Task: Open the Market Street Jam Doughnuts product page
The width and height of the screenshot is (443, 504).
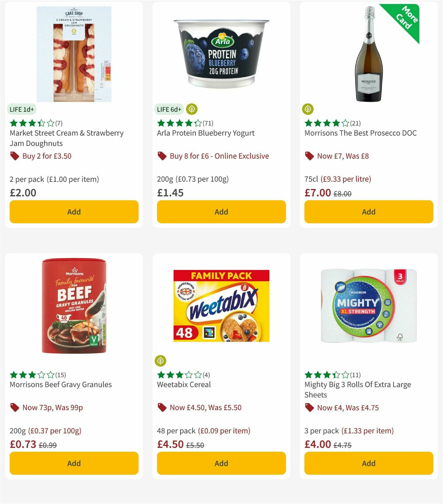Action: tap(66, 138)
